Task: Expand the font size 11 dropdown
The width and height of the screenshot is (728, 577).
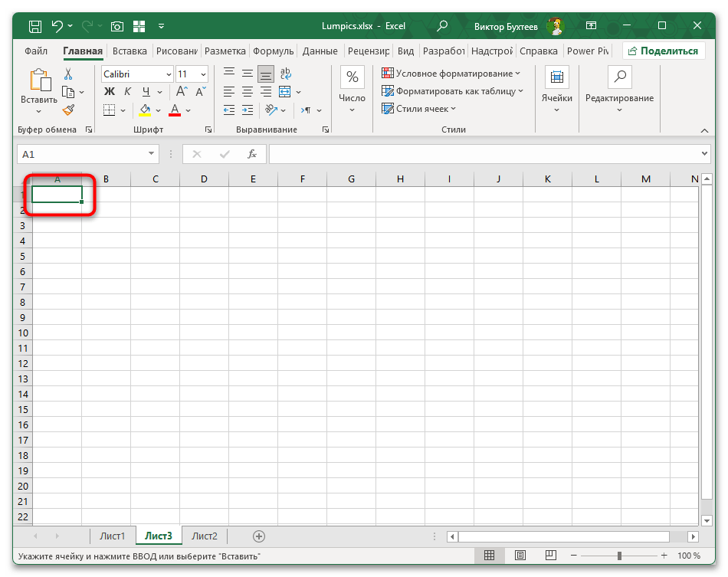Action: point(203,74)
